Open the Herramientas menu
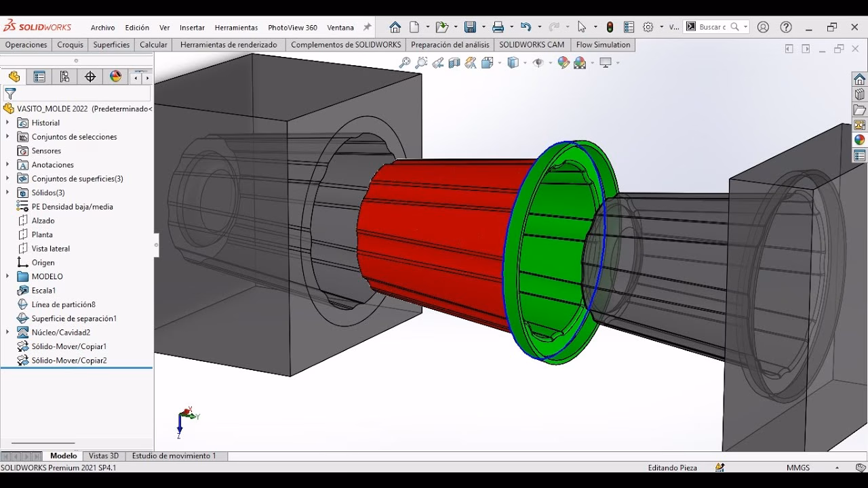The width and height of the screenshot is (868, 488). [x=236, y=28]
